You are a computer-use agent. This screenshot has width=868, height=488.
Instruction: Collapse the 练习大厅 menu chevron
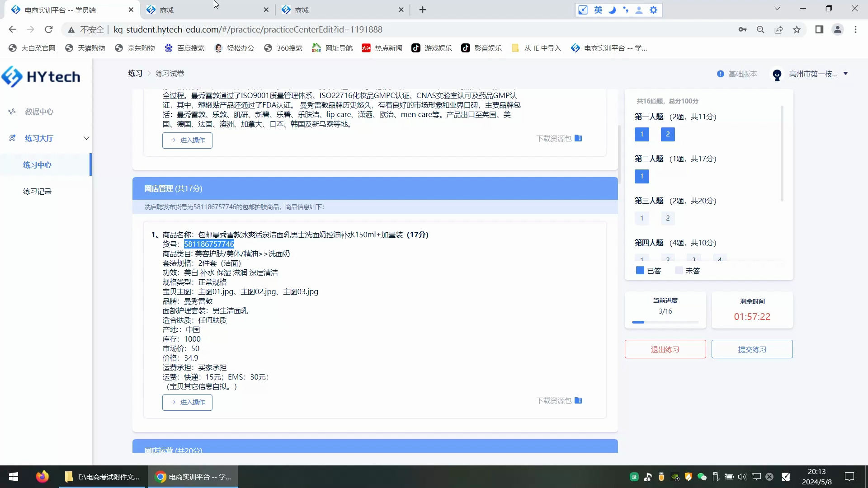point(86,138)
